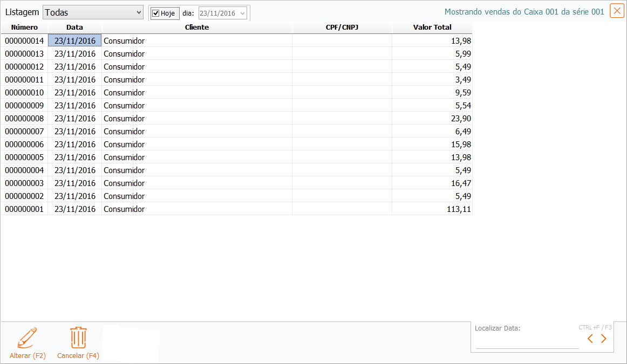The width and height of the screenshot is (627, 364).
Task: Select sale number 000000003
Action: tap(24, 183)
